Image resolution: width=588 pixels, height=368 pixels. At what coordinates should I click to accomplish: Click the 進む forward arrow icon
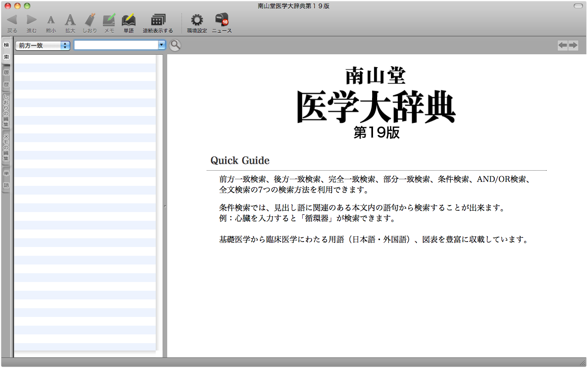click(31, 20)
